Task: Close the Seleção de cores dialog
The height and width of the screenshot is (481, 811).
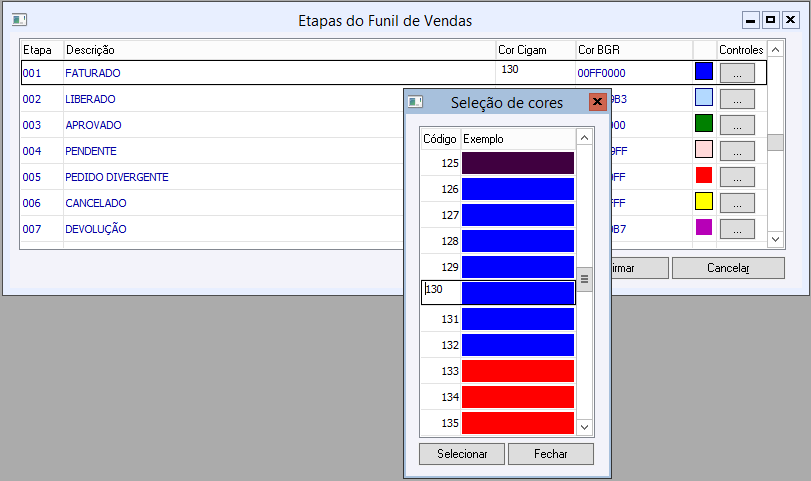Action: click(597, 102)
